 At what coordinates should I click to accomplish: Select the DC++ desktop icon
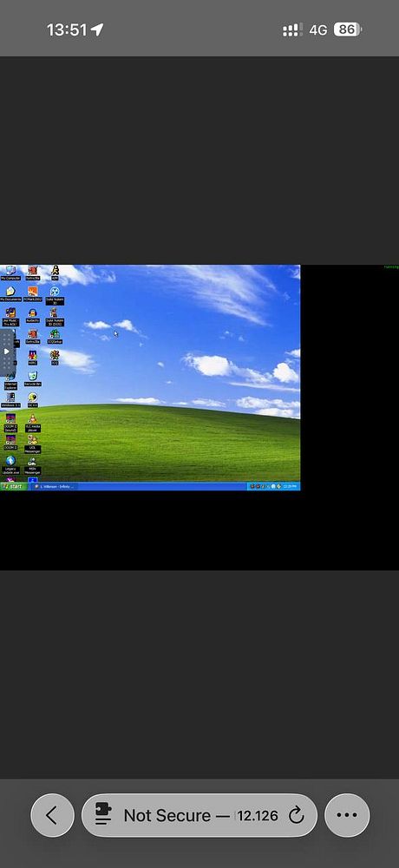(x=33, y=400)
